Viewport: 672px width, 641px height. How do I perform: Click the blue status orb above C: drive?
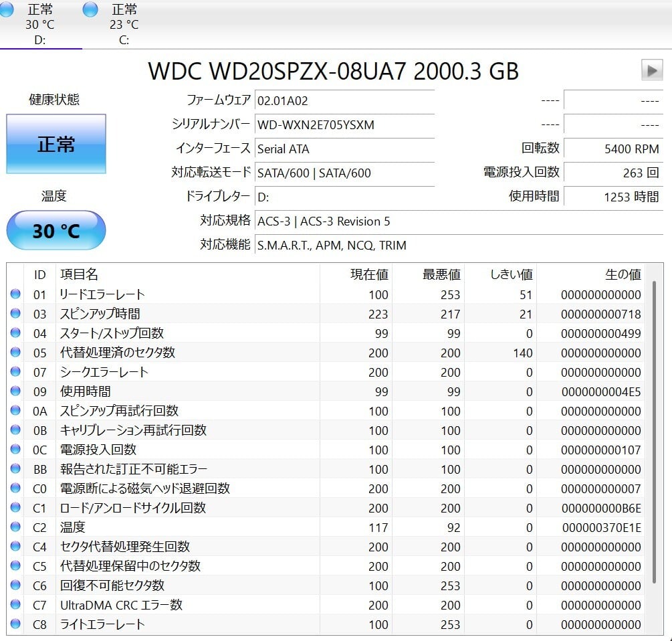[x=90, y=9]
